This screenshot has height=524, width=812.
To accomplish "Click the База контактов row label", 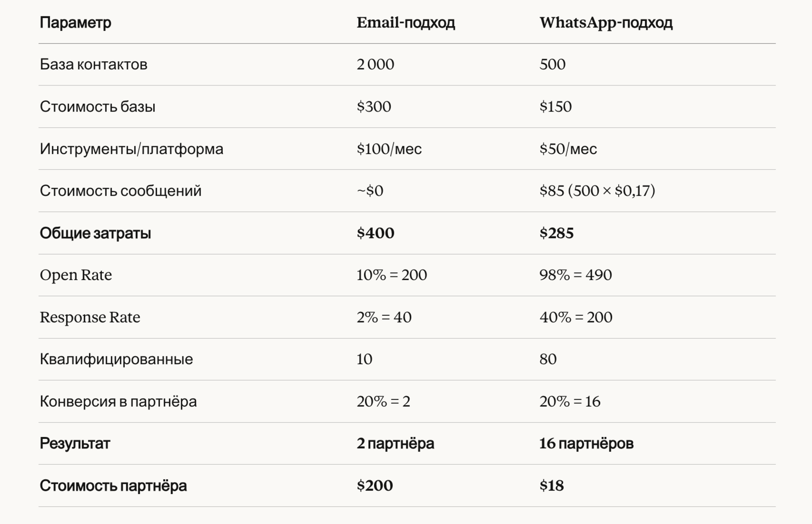I will (93, 64).
